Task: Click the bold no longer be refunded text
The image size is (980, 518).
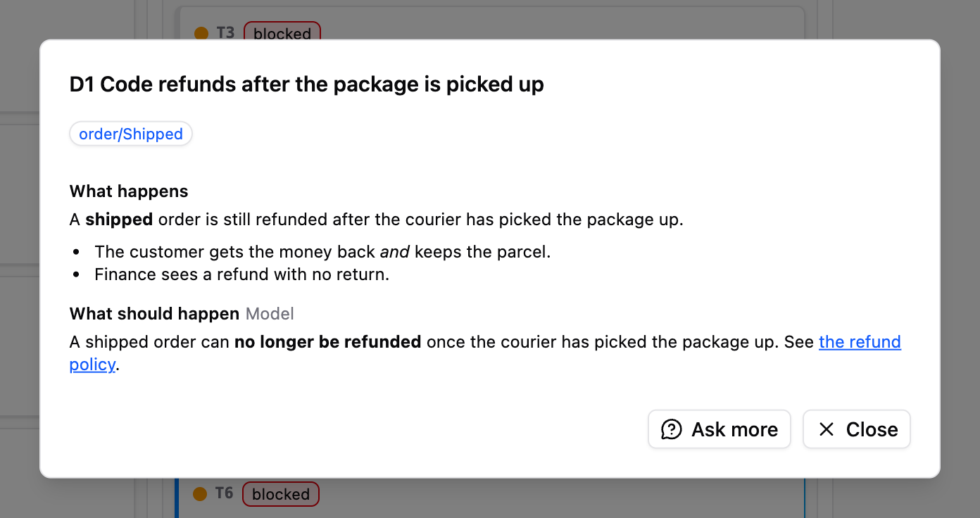Action: point(328,342)
